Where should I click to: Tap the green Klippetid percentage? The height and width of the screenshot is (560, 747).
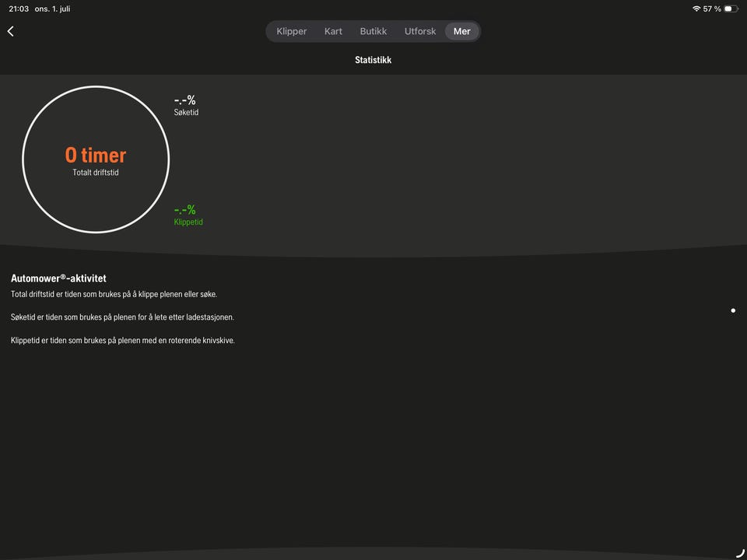[185, 209]
